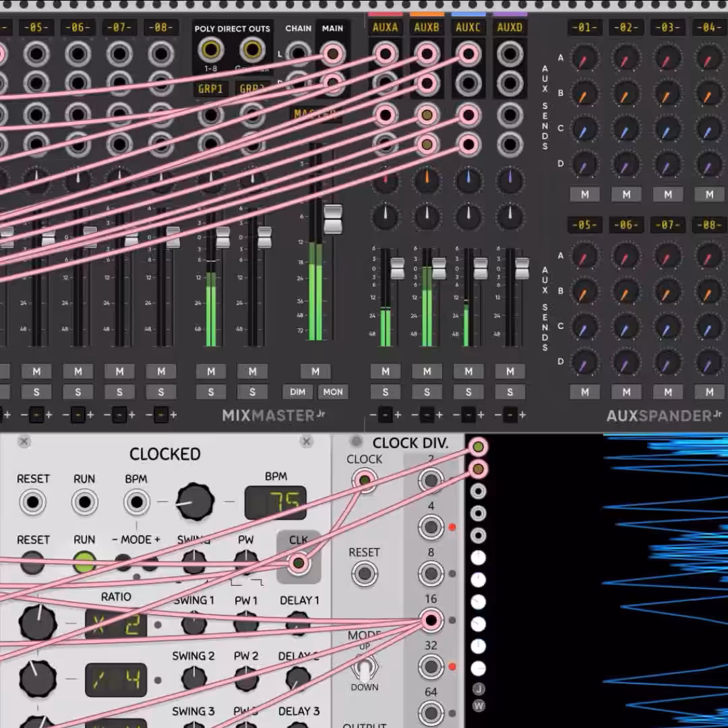728x728 pixels.
Task: Click the DELAY 1 knob
Action: tap(298, 623)
